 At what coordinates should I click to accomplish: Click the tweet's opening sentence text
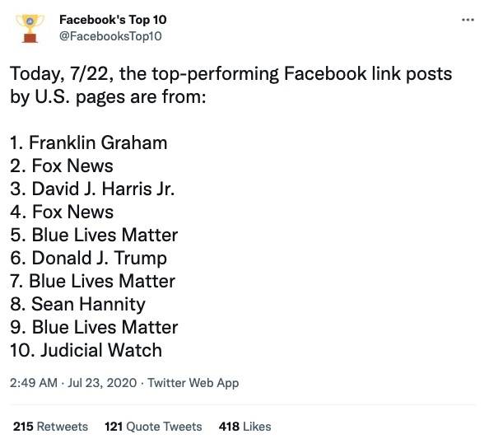[231, 85]
